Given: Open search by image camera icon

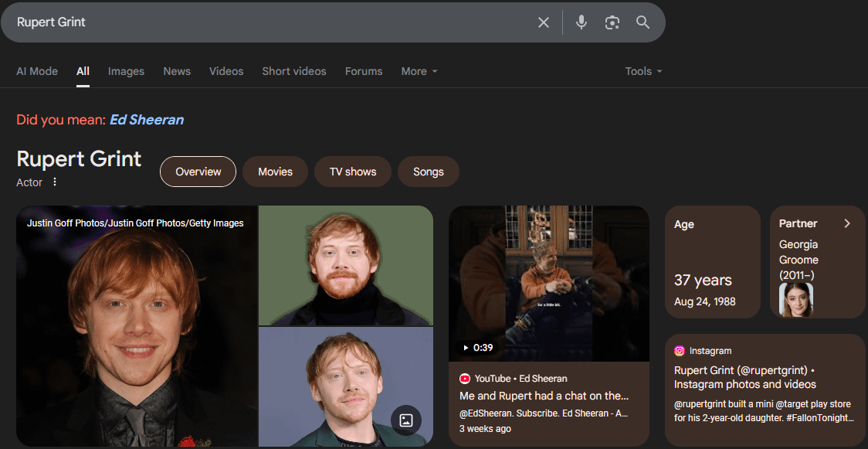Looking at the screenshot, I should click(612, 22).
